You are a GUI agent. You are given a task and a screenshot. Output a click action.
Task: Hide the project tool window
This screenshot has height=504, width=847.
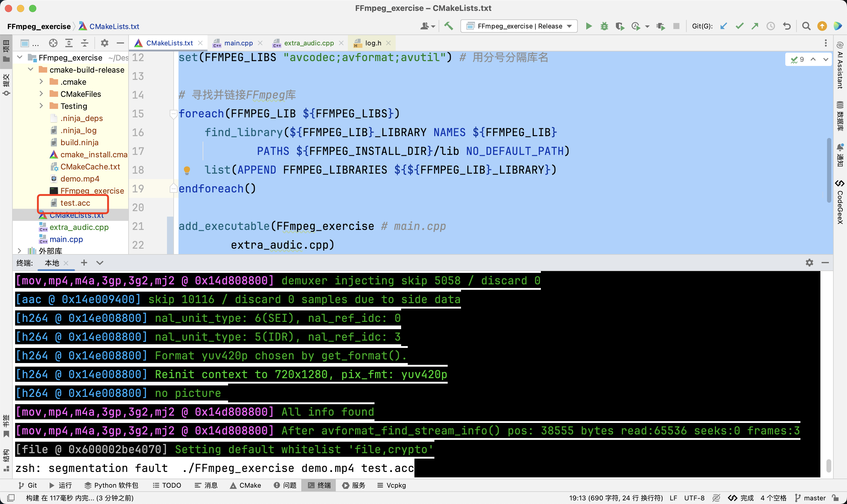click(120, 43)
